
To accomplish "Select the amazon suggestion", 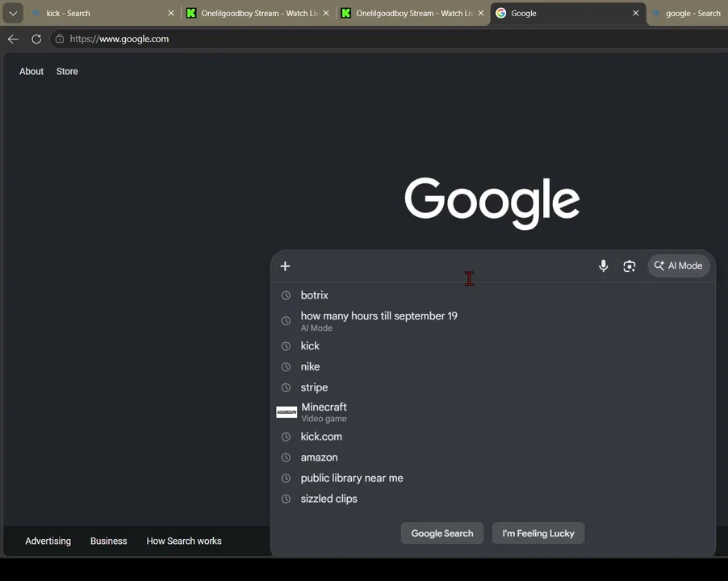I will [492, 458].
